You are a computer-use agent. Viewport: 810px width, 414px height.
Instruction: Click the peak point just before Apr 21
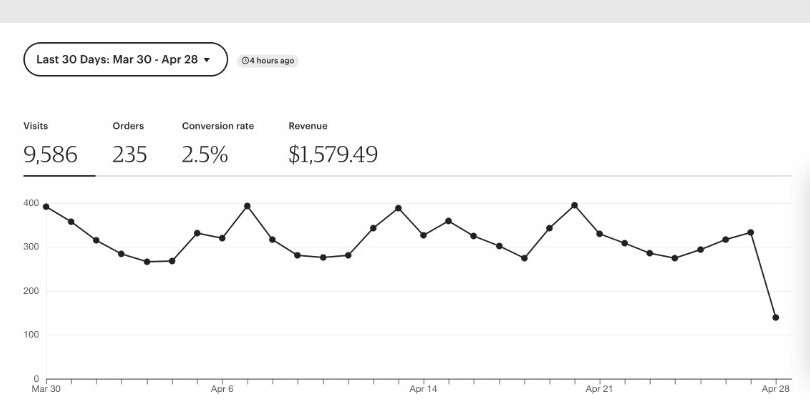tap(574, 205)
